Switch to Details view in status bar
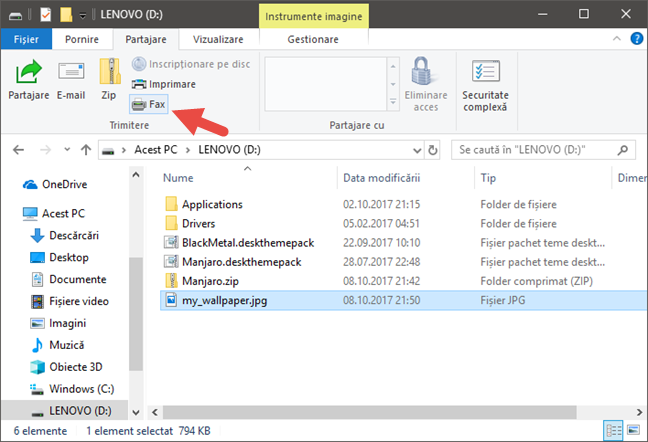 613,431
